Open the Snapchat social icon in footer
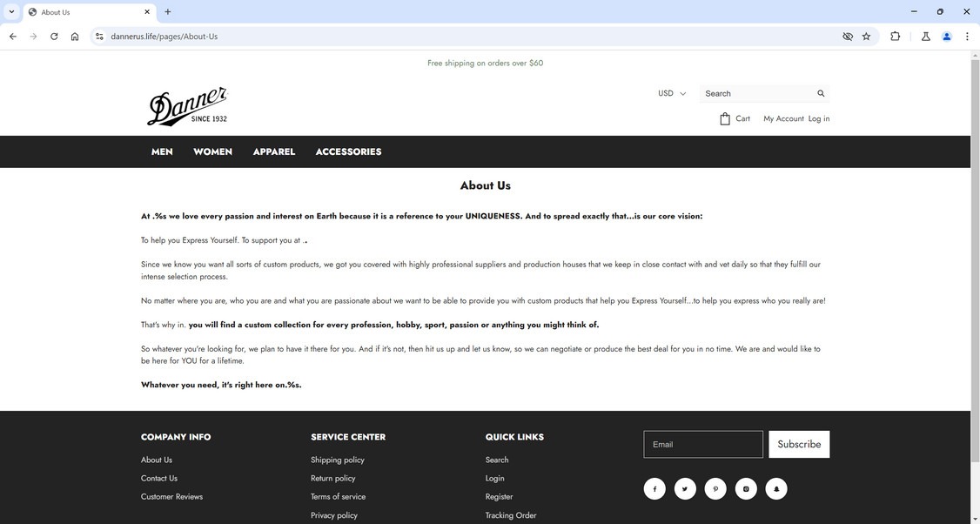 pyautogui.click(x=776, y=489)
